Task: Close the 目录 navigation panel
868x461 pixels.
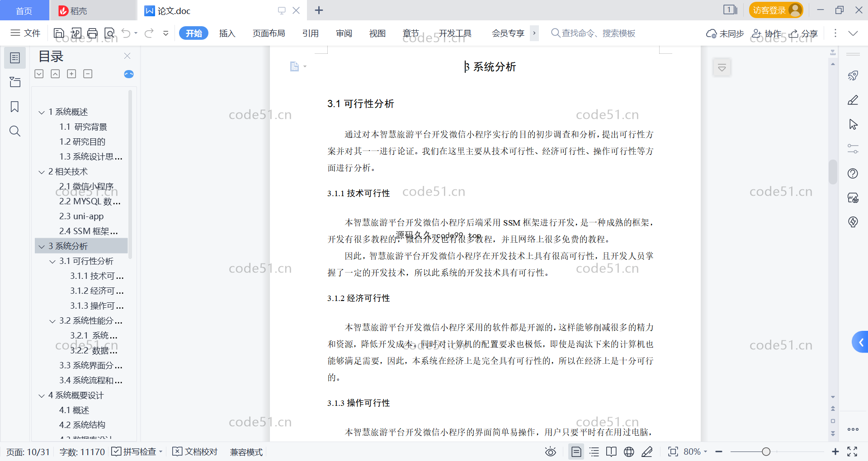Action: [127, 56]
